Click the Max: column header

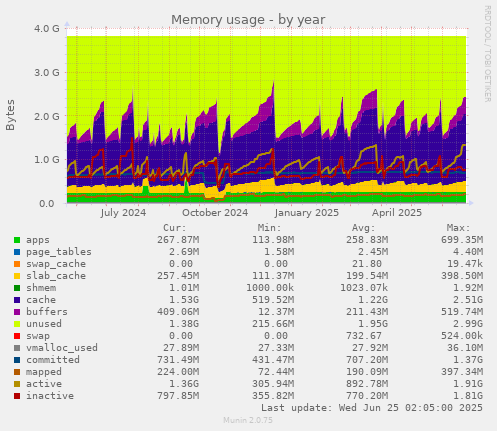459,228
